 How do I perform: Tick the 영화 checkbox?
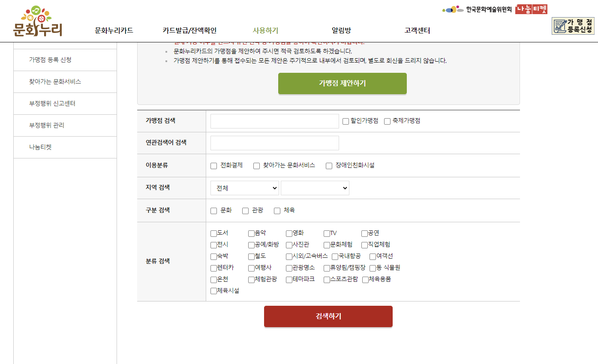tap(289, 234)
